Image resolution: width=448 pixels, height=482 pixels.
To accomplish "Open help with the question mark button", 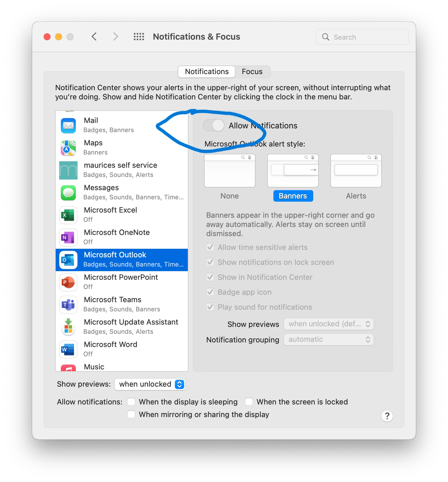I will [x=387, y=416].
